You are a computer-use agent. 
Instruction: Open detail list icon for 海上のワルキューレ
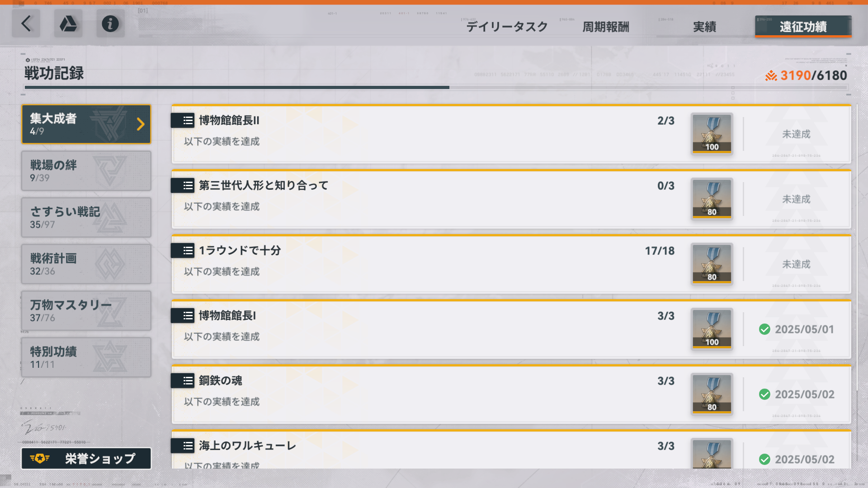click(x=183, y=446)
